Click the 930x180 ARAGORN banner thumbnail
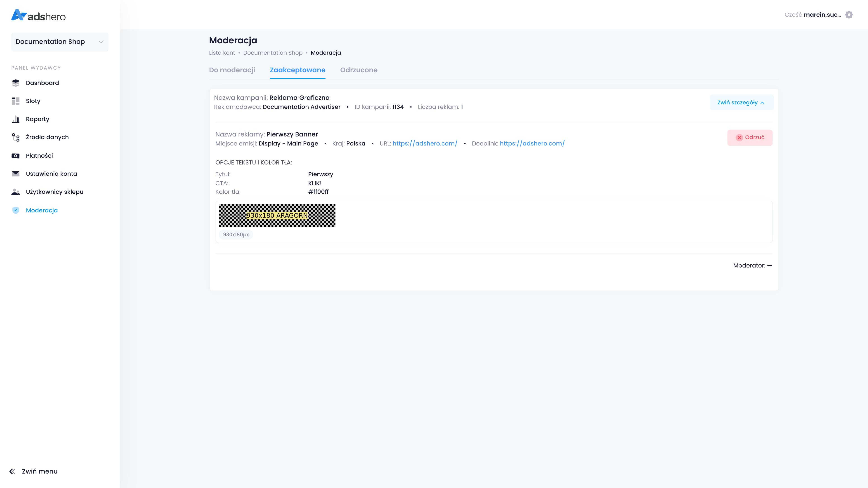 [277, 216]
